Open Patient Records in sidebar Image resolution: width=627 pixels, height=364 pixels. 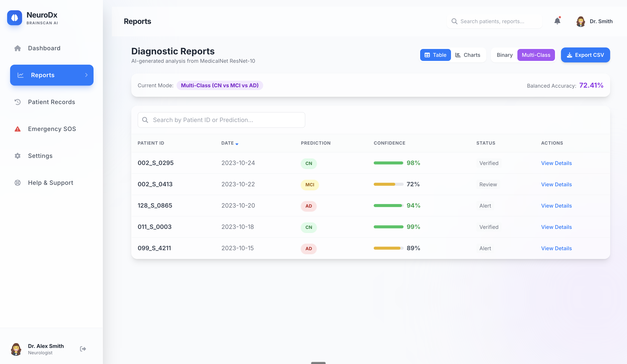(x=51, y=102)
